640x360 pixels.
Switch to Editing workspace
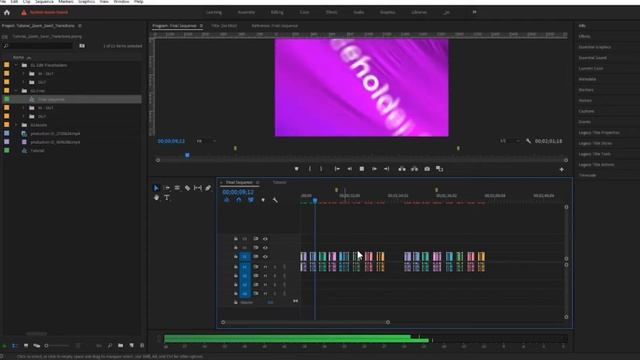277,12
